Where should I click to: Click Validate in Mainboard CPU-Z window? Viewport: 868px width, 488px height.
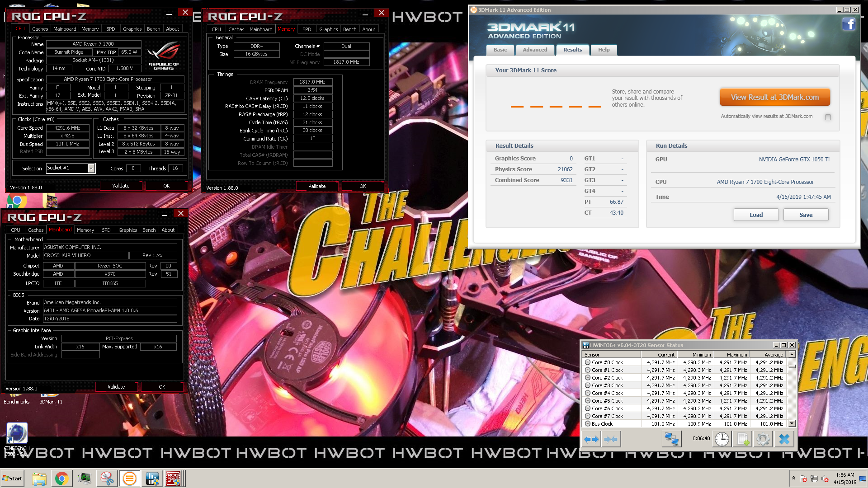[116, 387]
